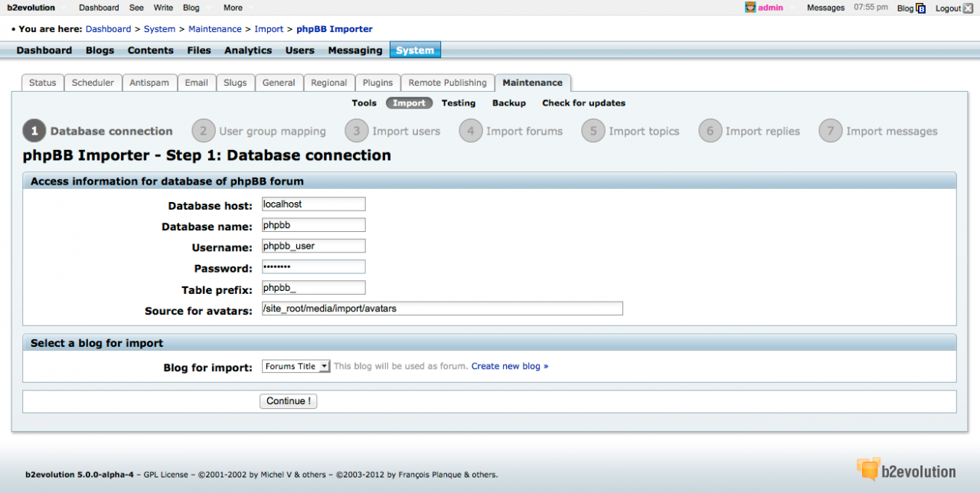Select the Maintenance sub-tab
980x493 pixels.
(x=532, y=83)
